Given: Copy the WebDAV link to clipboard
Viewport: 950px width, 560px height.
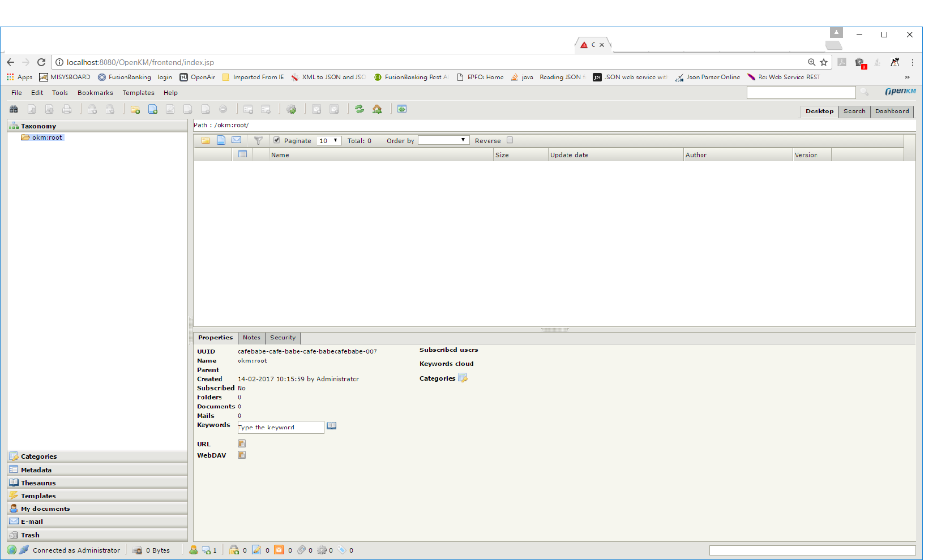Looking at the screenshot, I should (241, 455).
